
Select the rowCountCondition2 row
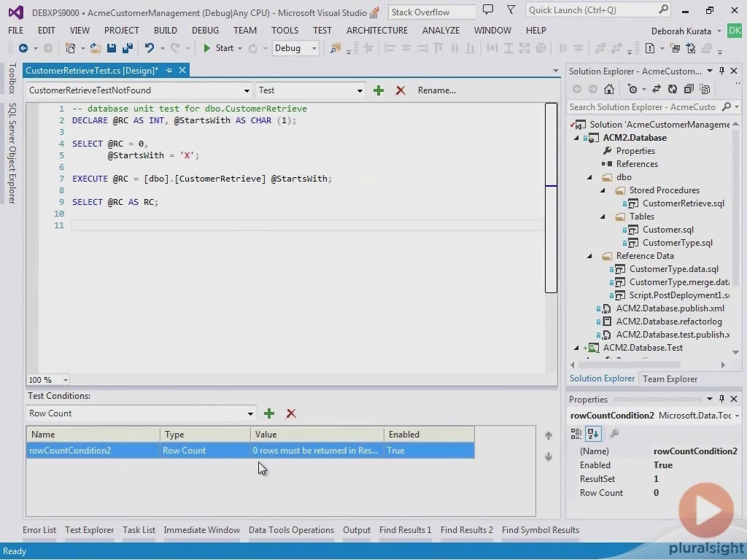click(250, 451)
